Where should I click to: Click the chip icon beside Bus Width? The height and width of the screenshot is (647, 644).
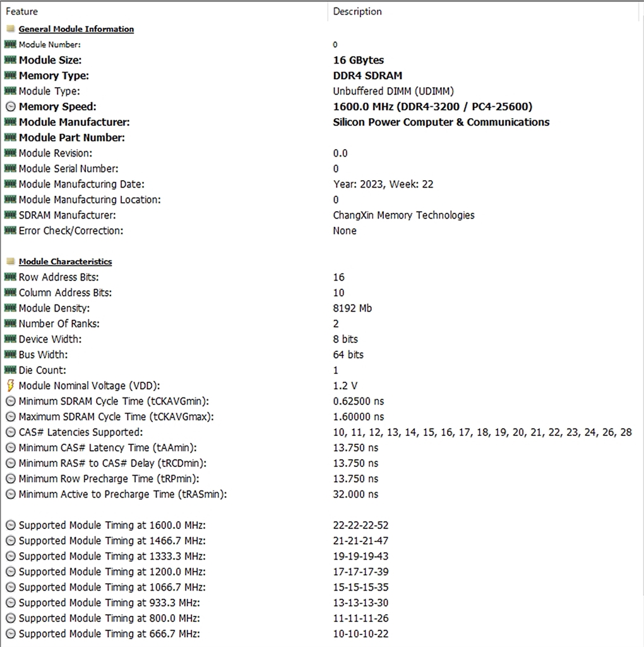coord(10,354)
